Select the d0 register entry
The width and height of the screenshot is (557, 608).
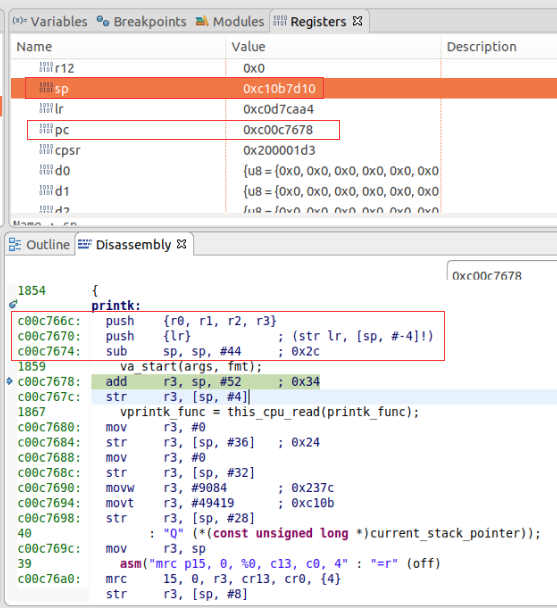pos(284,171)
